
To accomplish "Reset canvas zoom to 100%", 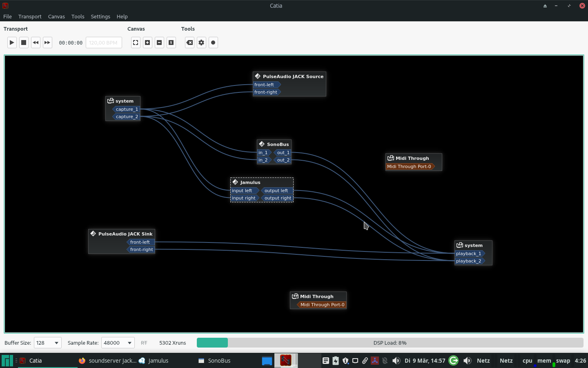I will tap(171, 43).
